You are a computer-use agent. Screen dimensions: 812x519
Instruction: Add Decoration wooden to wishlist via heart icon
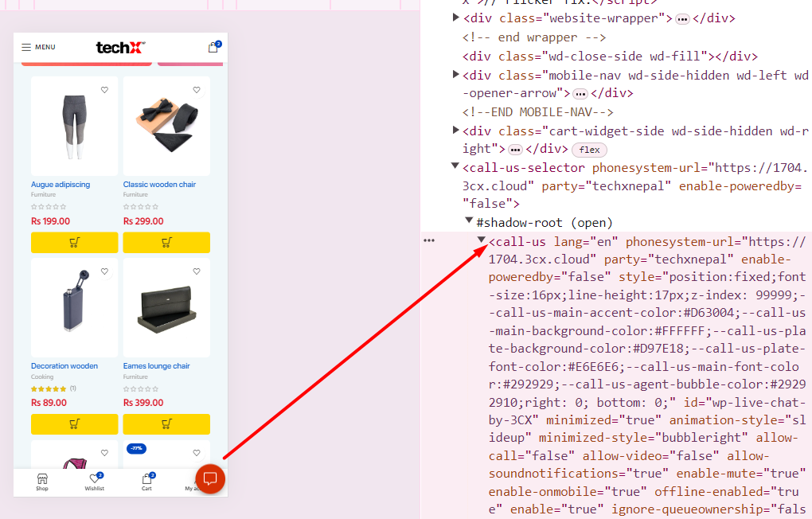104,271
